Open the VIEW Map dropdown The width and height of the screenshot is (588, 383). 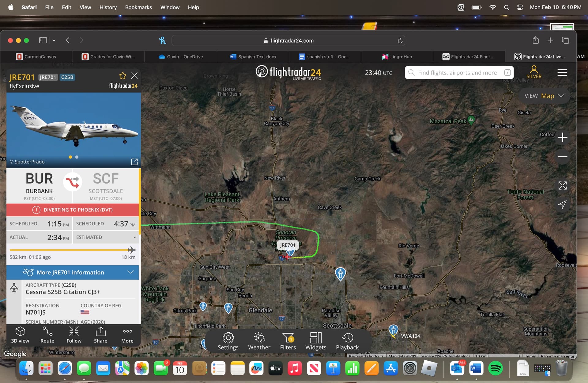pyautogui.click(x=544, y=96)
